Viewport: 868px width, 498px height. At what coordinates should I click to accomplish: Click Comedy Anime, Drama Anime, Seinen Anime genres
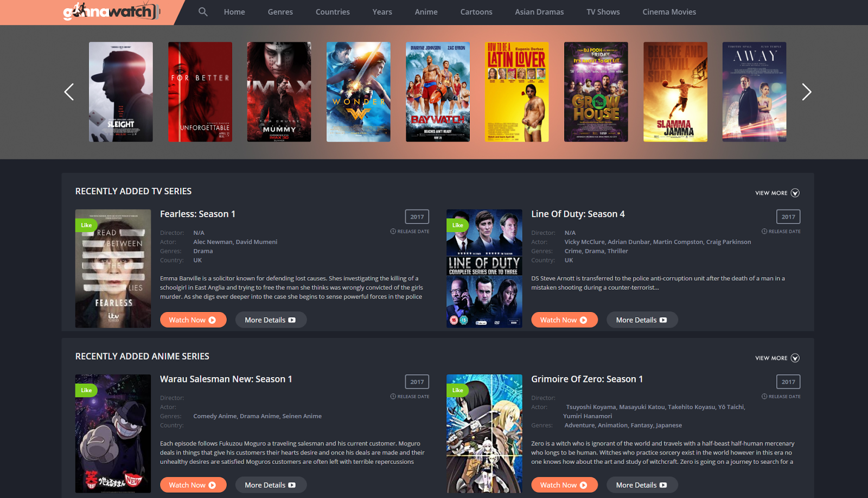[x=258, y=416]
